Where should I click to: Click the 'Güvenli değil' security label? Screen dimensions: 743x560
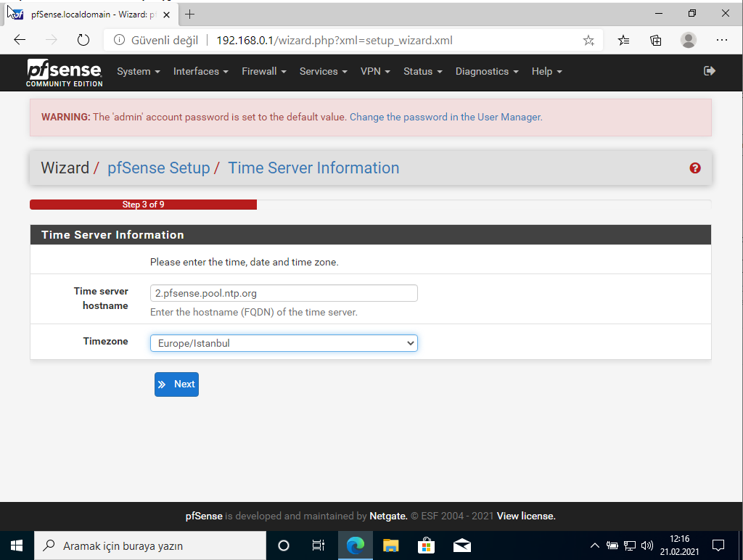click(165, 41)
